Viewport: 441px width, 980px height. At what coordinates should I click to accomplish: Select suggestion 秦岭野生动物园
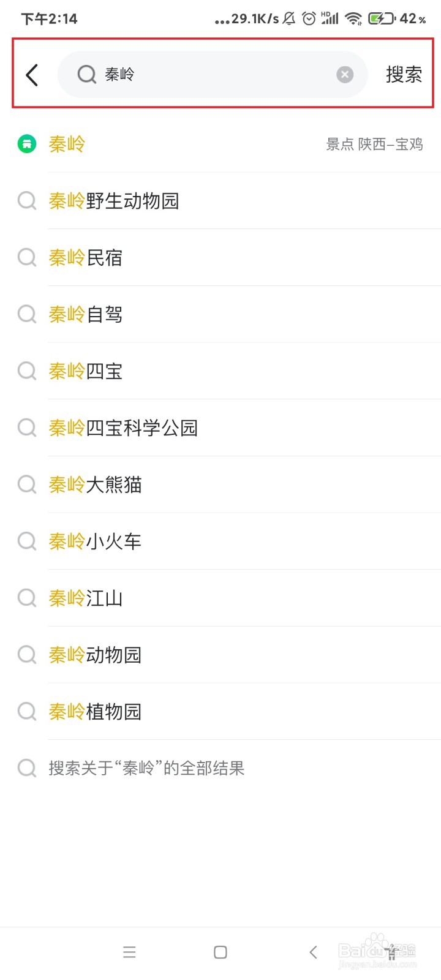coord(114,201)
